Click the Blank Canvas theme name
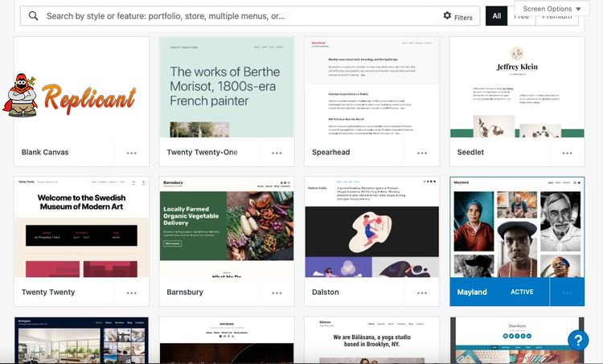Image resolution: width=603 pixels, height=364 pixels. tap(45, 152)
